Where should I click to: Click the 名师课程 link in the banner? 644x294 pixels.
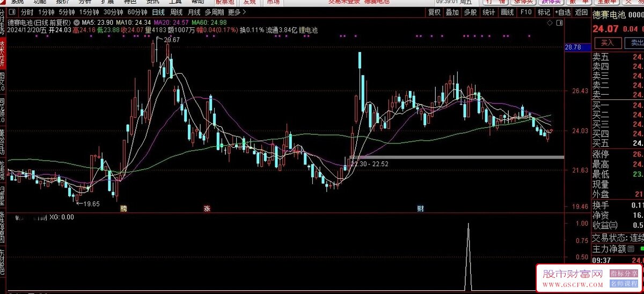pos(623,283)
